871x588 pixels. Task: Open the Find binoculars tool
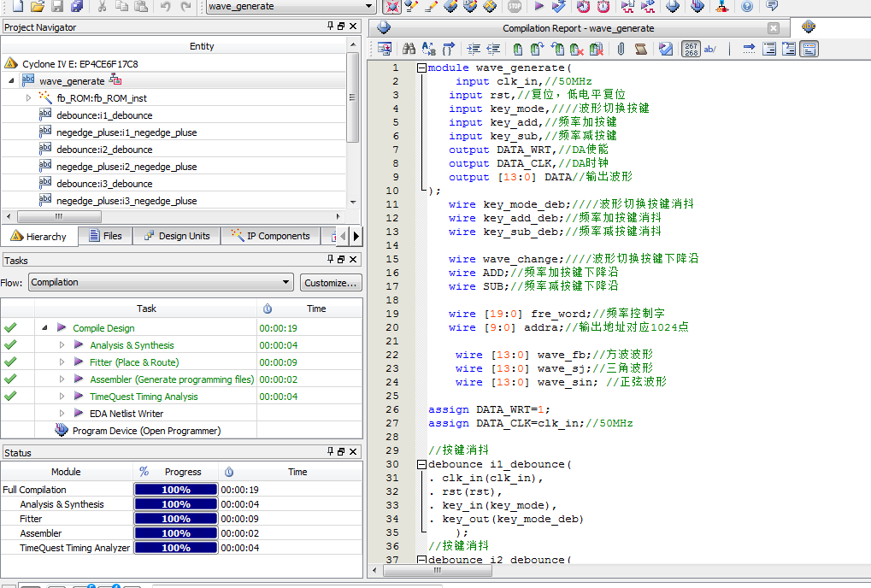[409, 49]
